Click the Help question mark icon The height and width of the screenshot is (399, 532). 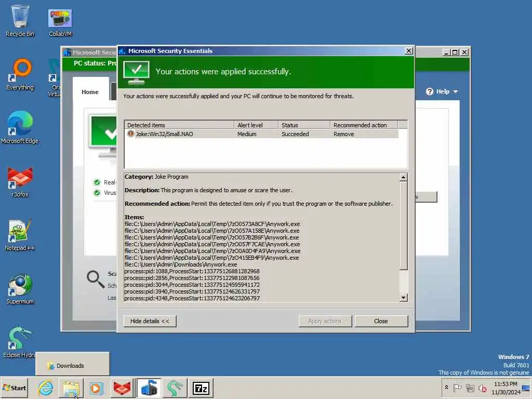pyautogui.click(x=430, y=91)
